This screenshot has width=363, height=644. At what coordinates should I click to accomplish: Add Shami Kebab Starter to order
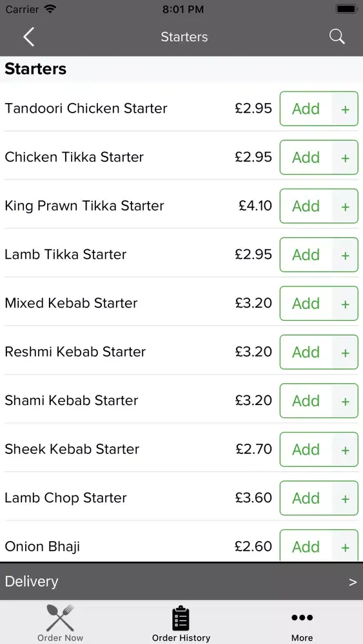pyautogui.click(x=306, y=401)
